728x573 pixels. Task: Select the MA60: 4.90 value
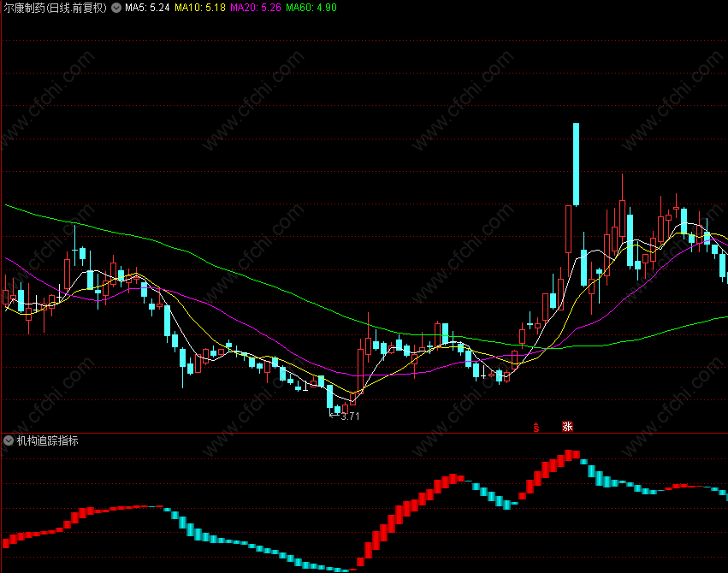(311, 8)
